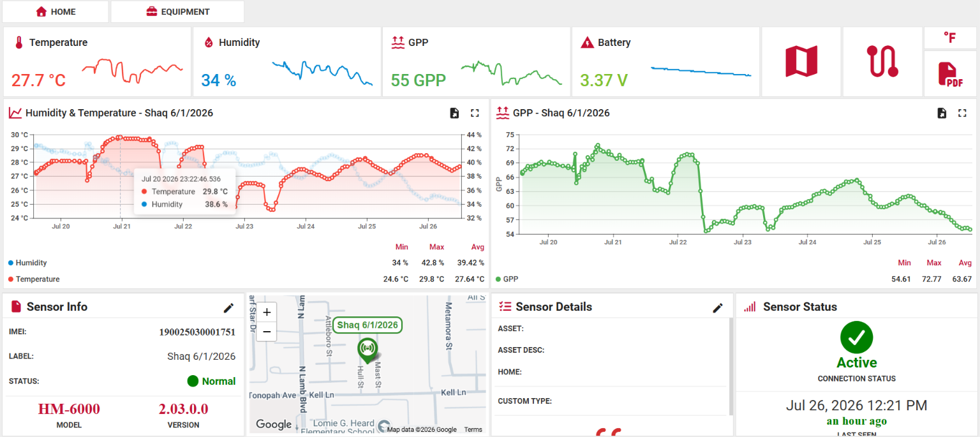This screenshot has width=980, height=437.
Task: Click the humidity droplet icon
Action: [x=208, y=43]
